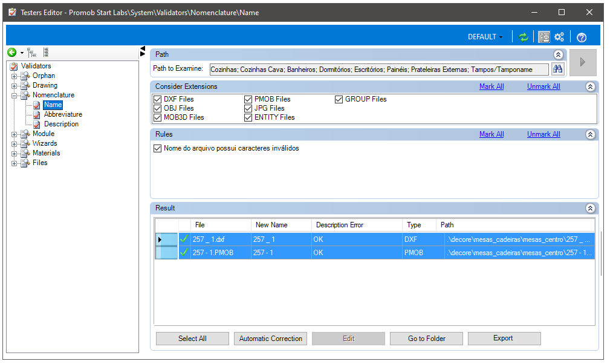
Task: Open the back arrow dropdown
Action: tap(22, 53)
